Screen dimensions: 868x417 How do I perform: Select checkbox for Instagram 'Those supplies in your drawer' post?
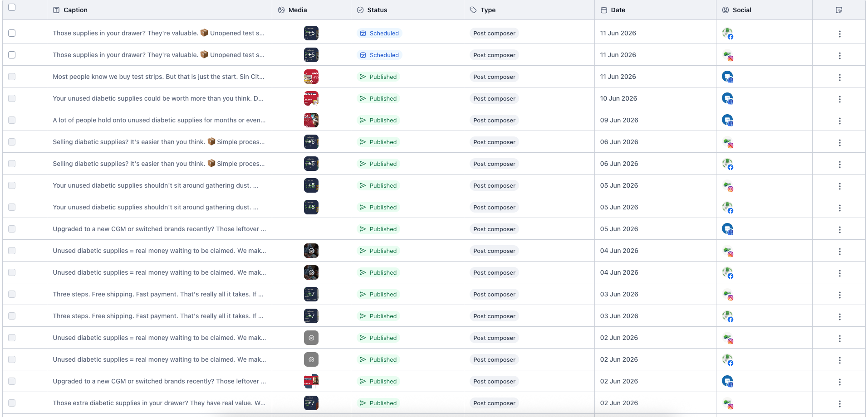[12, 55]
